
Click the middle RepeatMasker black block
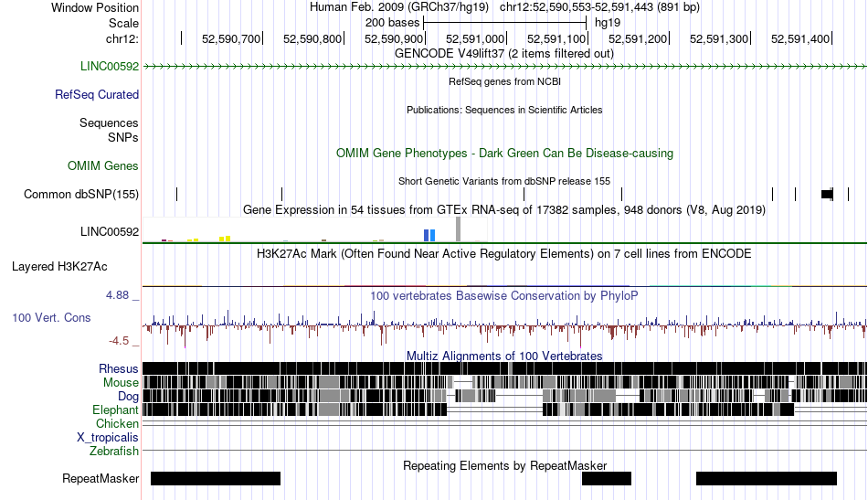pos(607,478)
